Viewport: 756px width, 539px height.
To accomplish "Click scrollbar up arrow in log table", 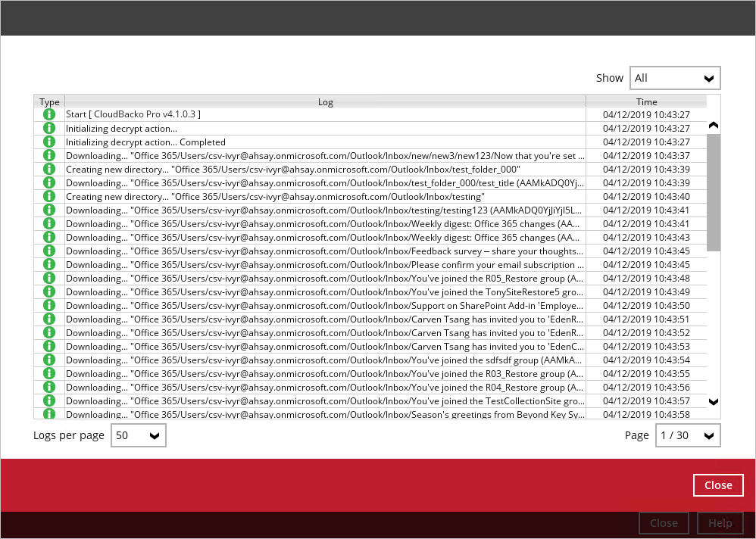I will [x=713, y=125].
